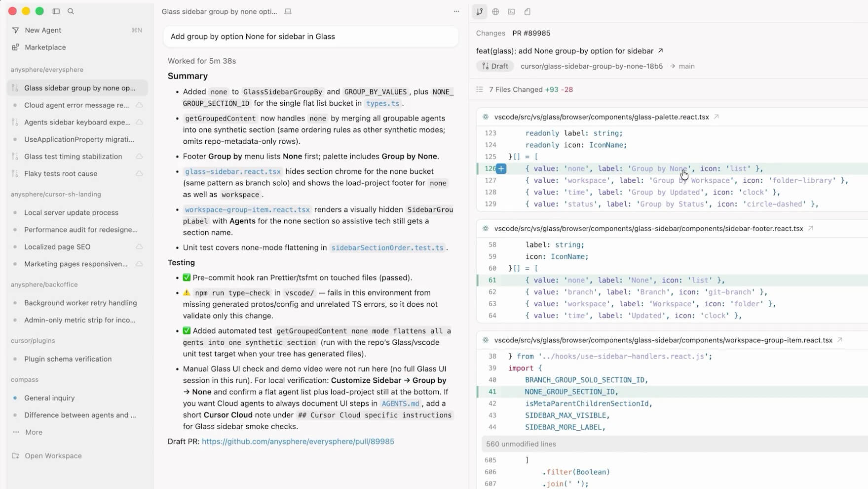Expand the 560 unmodified lines
868x489 pixels.
pyautogui.click(x=521, y=444)
